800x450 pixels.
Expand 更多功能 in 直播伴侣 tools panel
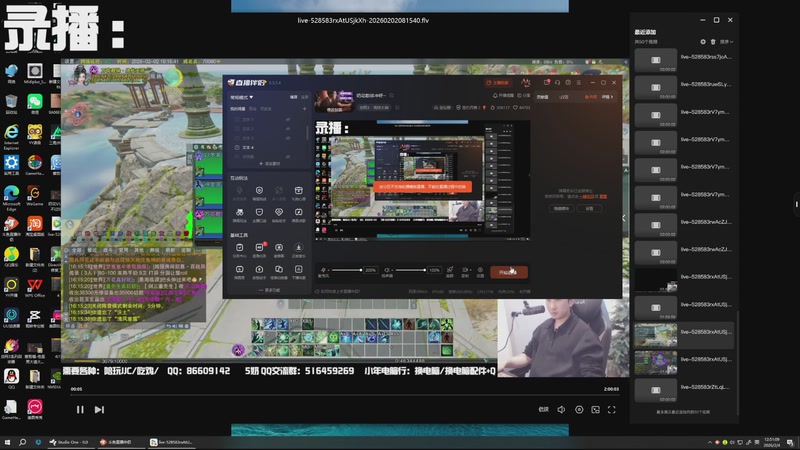coord(269,290)
